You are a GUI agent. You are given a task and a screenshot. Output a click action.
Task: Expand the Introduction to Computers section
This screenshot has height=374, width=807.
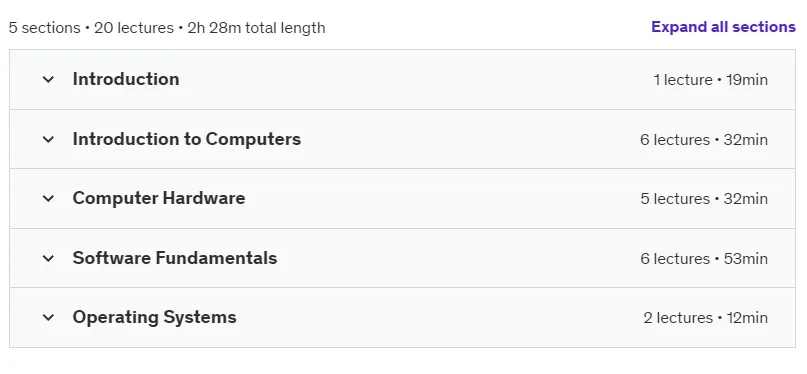(187, 139)
